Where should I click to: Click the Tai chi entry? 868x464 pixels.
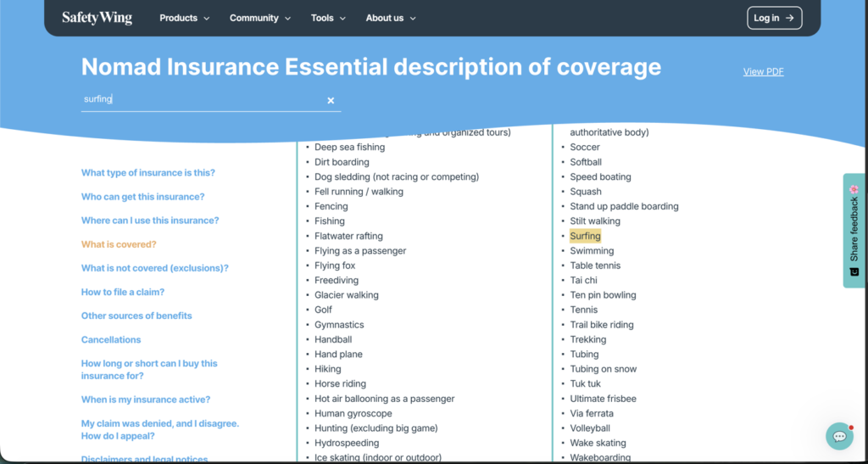(583, 280)
